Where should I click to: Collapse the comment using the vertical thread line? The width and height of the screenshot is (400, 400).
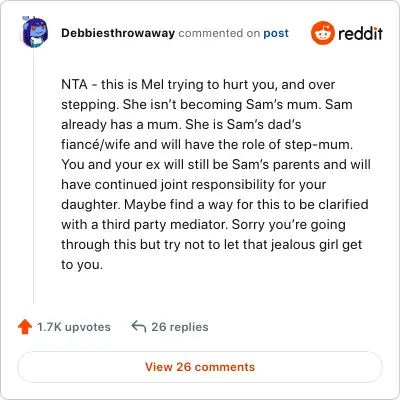click(34, 177)
